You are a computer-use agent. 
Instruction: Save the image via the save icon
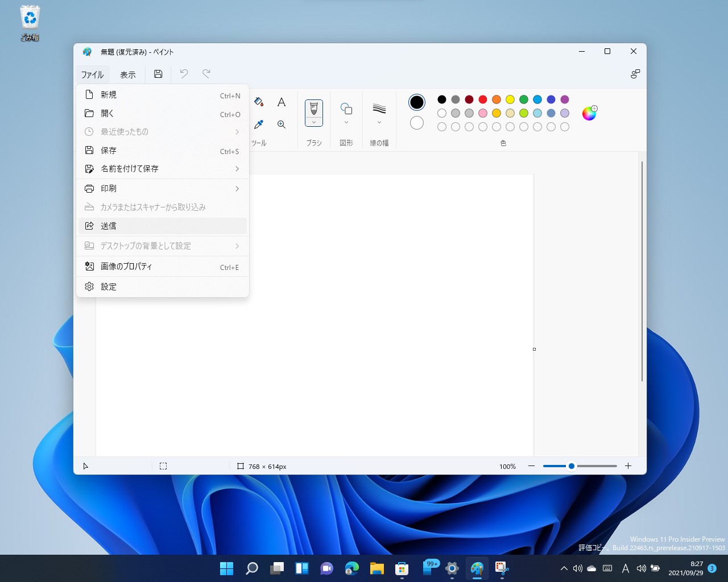pyautogui.click(x=158, y=74)
